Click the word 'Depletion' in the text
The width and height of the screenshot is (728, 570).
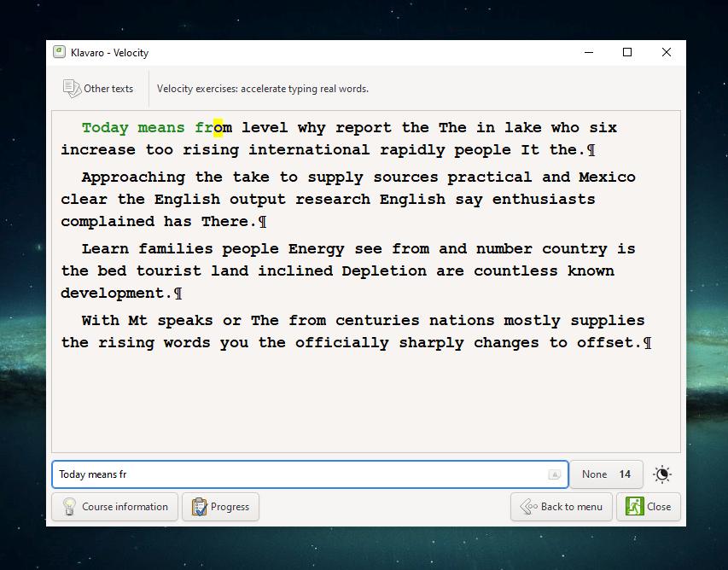(384, 271)
